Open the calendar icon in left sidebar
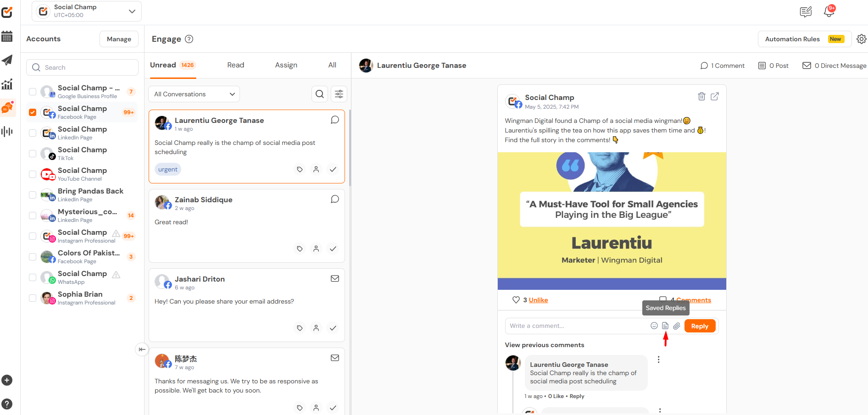 (7, 36)
